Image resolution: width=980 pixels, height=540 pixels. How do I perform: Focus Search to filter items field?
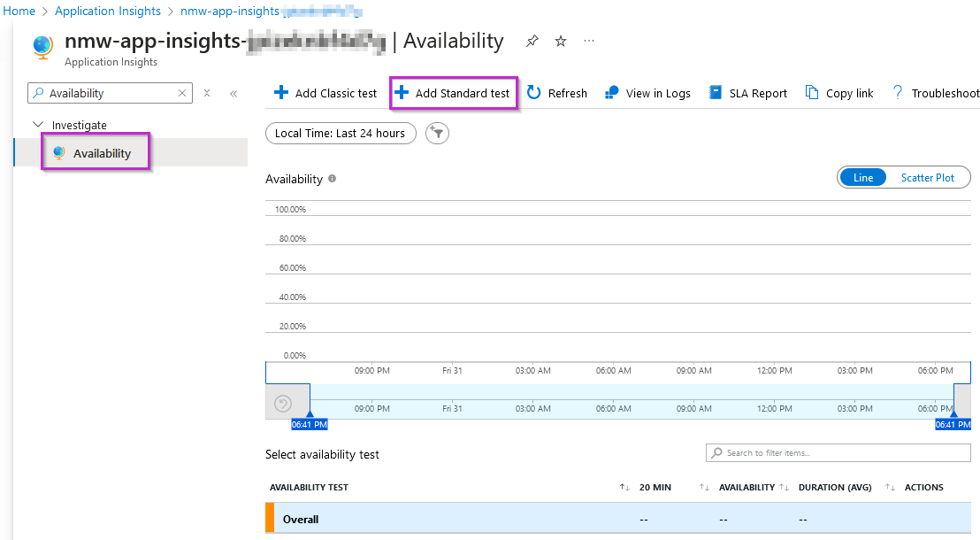click(838, 453)
